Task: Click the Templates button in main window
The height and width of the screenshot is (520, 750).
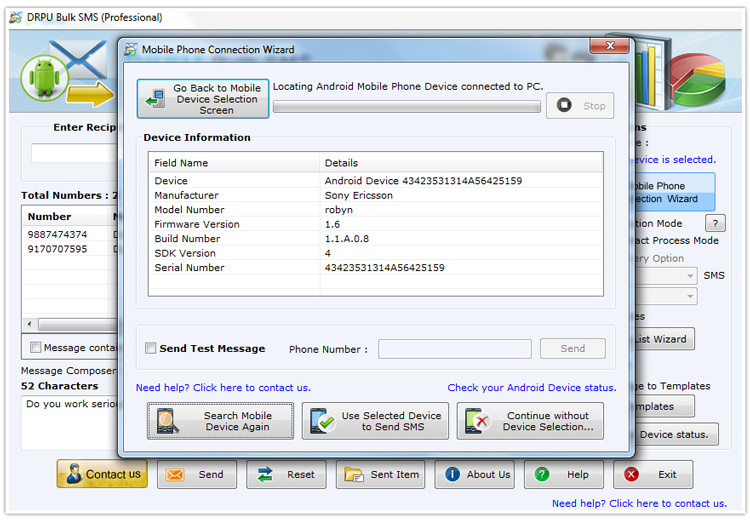Action: (665, 406)
